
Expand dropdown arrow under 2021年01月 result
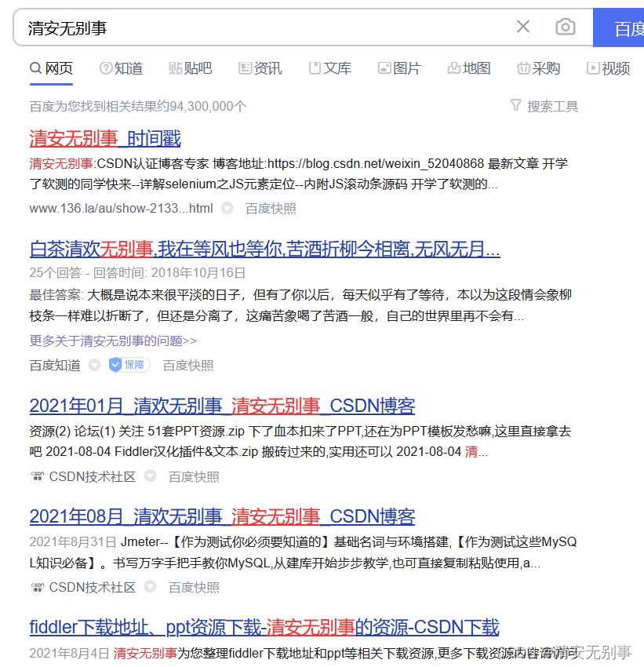150,476
